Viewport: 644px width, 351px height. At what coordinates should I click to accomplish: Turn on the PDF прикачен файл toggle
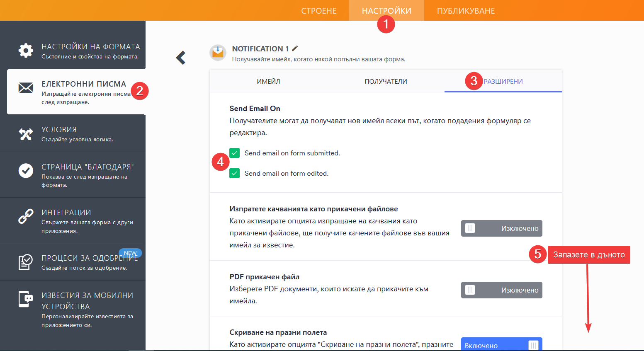point(501,290)
